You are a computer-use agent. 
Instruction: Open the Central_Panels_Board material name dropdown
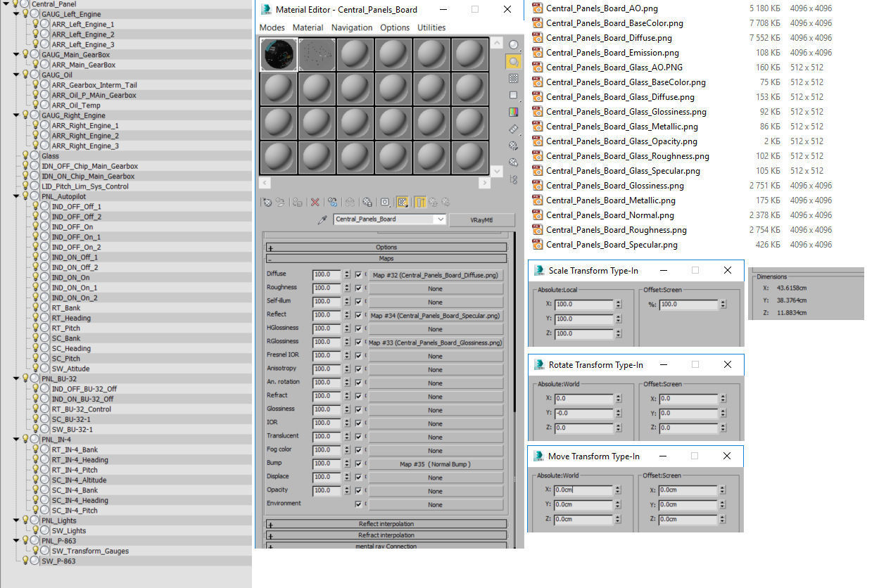point(441,219)
